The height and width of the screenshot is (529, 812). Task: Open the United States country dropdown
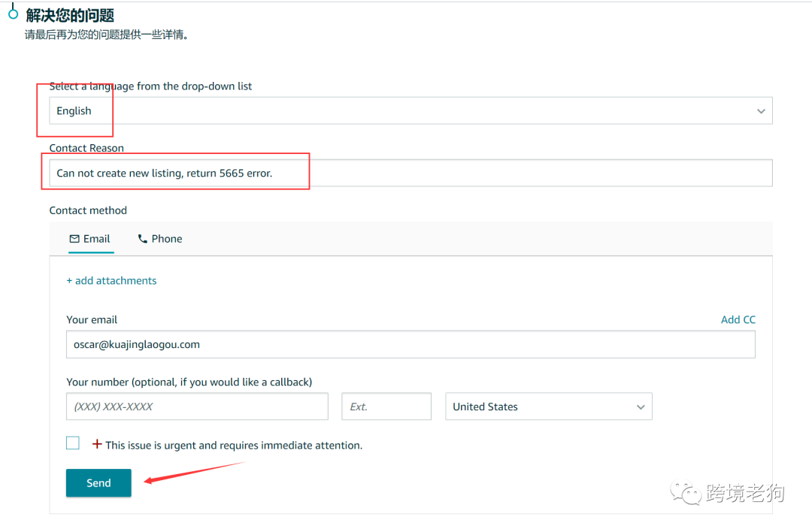pos(548,407)
